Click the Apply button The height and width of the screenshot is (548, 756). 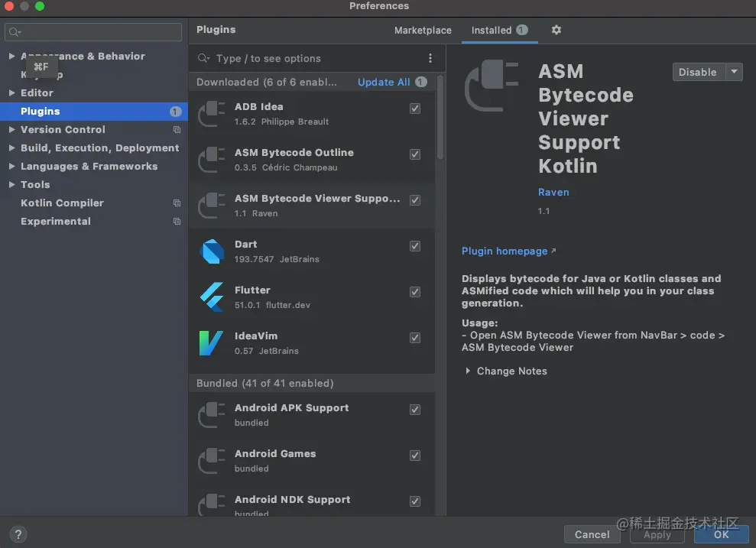point(657,534)
